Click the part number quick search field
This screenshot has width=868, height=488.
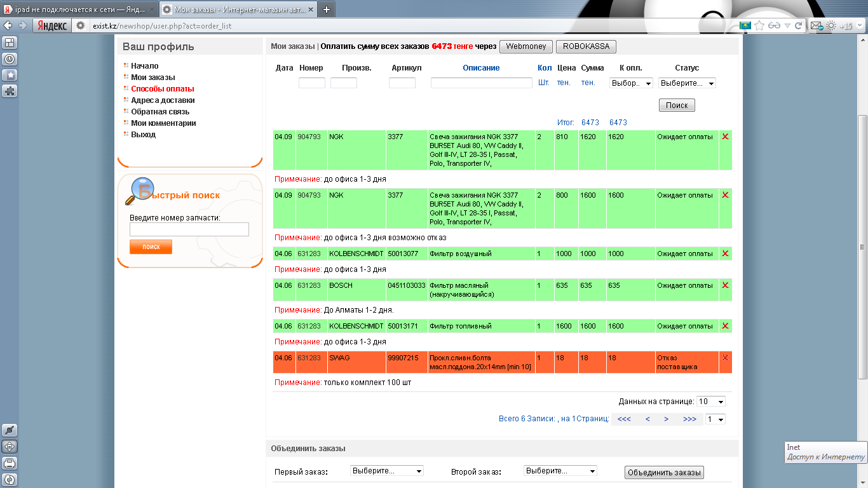click(189, 229)
